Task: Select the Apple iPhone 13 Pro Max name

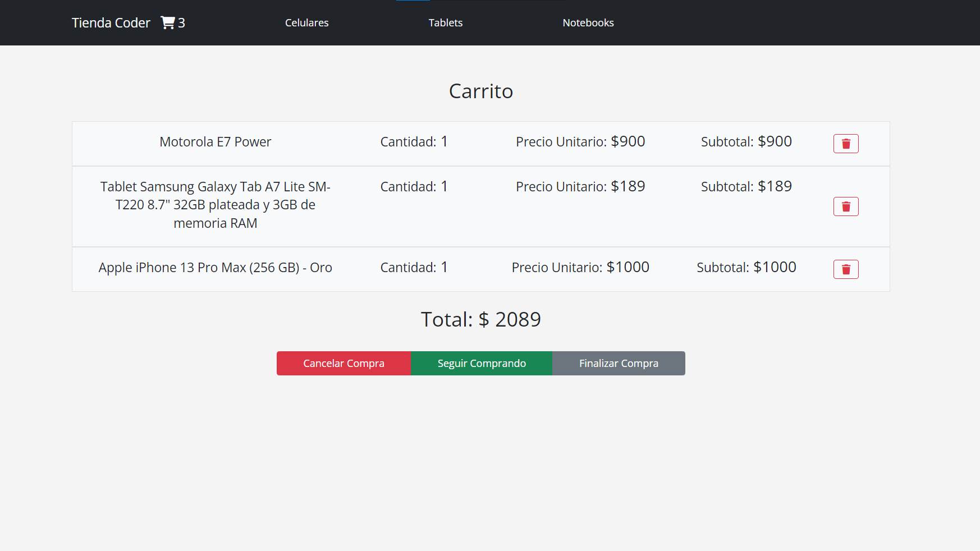Action: point(215,268)
